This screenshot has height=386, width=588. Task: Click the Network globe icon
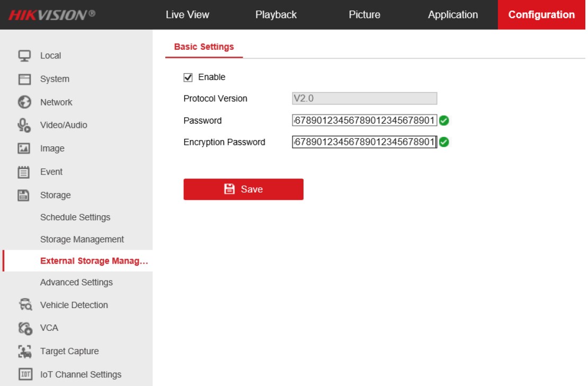click(24, 102)
